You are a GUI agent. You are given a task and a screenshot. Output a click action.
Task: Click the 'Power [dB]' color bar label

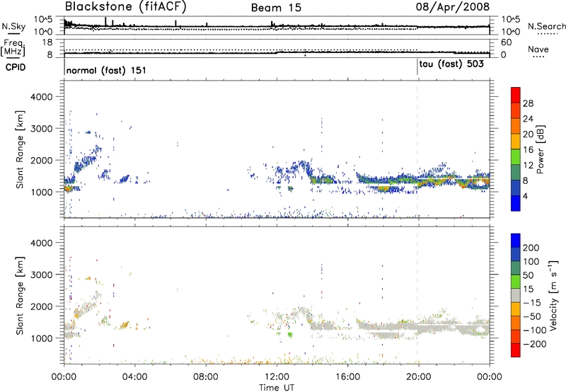[541, 149]
